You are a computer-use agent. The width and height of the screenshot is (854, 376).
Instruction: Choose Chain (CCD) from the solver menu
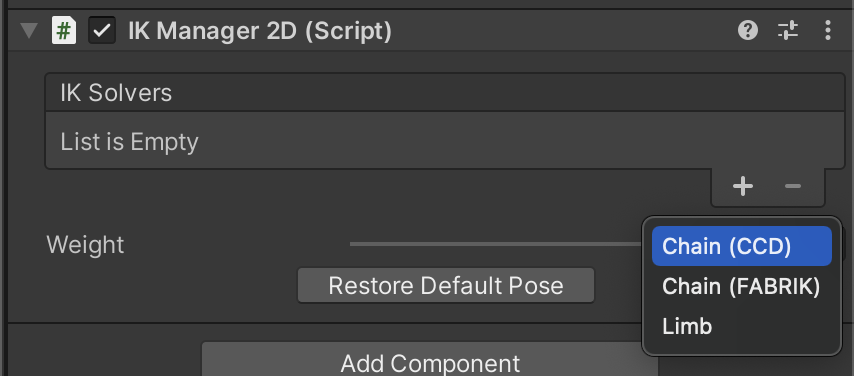click(x=741, y=246)
